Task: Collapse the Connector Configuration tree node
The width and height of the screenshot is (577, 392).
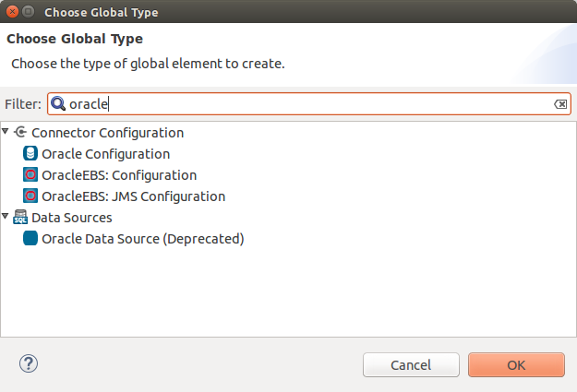Action: click(x=6, y=131)
